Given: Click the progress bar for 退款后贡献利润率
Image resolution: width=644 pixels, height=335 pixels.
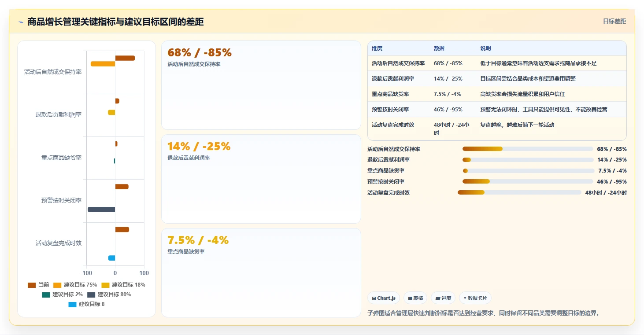Looking at the screenshot, I should pyautogui.click(x=528, y=160).
